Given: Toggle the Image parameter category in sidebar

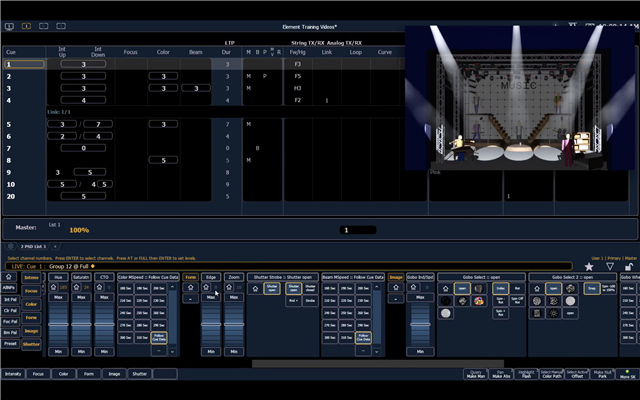Looking at the screenshot, I should coord(31,331).
